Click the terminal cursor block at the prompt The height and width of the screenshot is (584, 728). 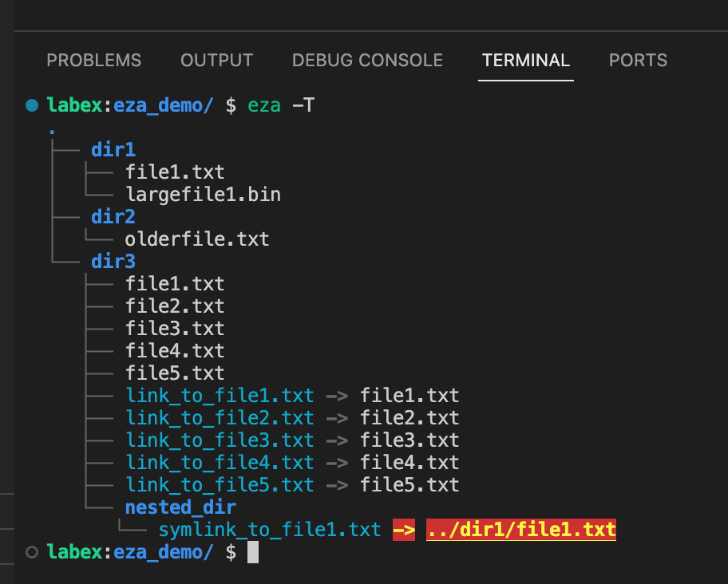[x=253, y=552]
